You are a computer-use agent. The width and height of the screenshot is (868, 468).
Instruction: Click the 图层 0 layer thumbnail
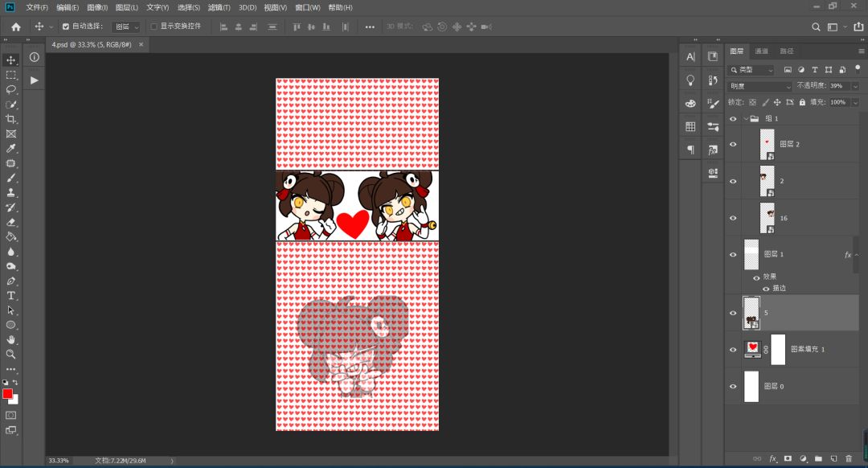point(751,387)
